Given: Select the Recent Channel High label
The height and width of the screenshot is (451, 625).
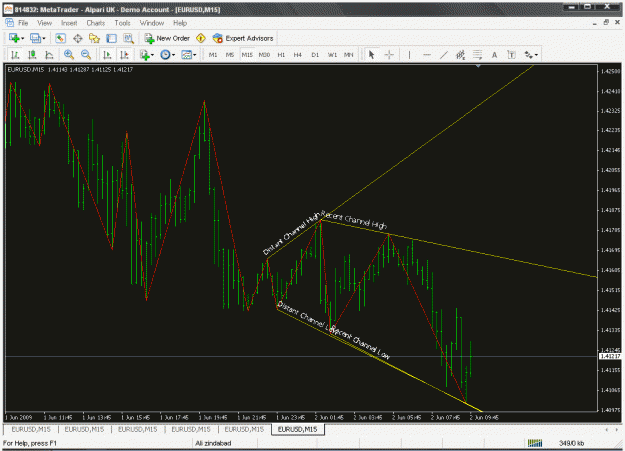Looking at the screenshot, I should point(354,220).
